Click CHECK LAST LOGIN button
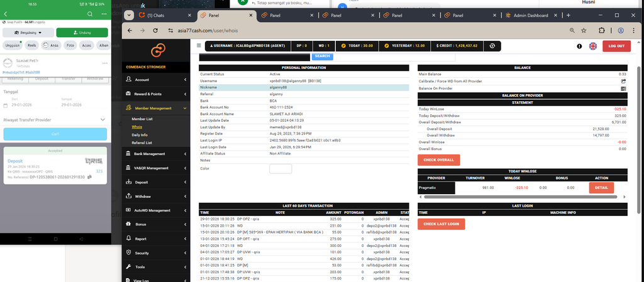This screenshot has width=644, height=282. (x=441, y=224)
